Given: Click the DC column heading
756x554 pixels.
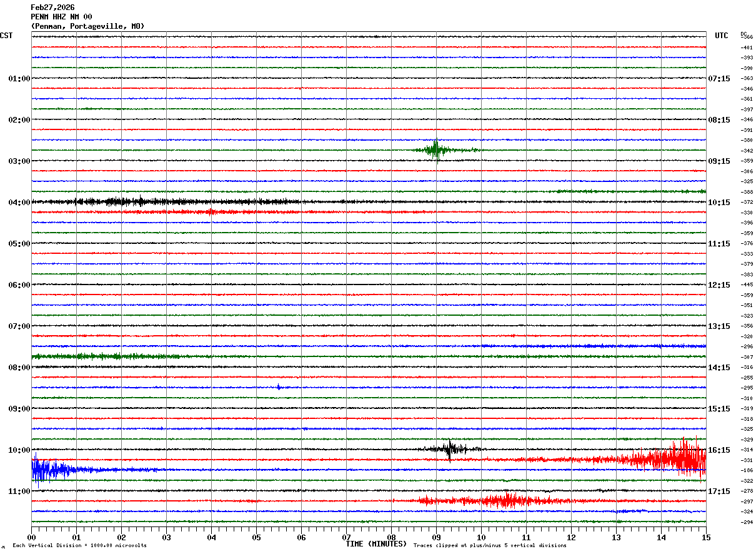Looking at the screenshot, I should coord(744,34).
